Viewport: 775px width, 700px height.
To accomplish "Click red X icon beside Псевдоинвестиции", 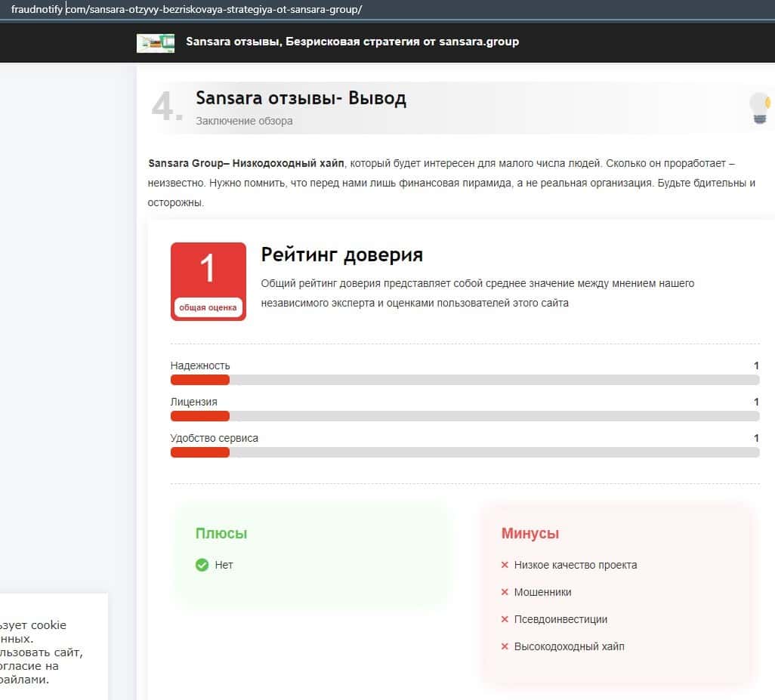I will pos(505,619).
